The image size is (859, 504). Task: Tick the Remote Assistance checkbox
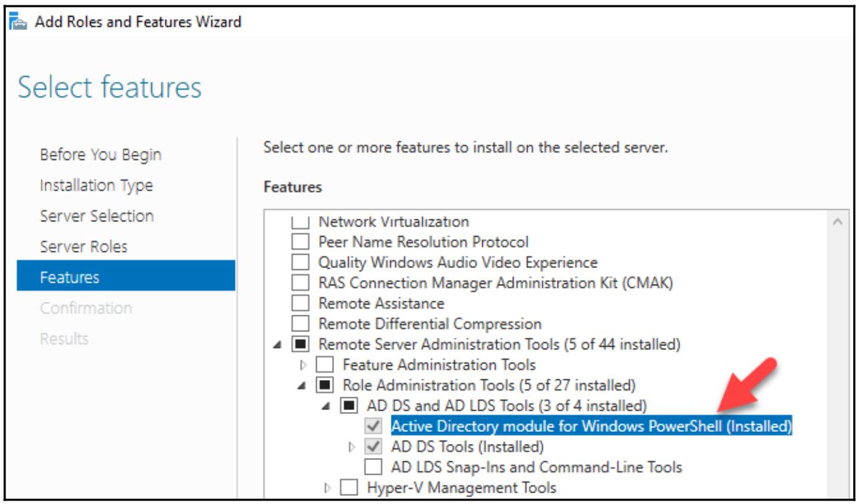click(301, 304)
